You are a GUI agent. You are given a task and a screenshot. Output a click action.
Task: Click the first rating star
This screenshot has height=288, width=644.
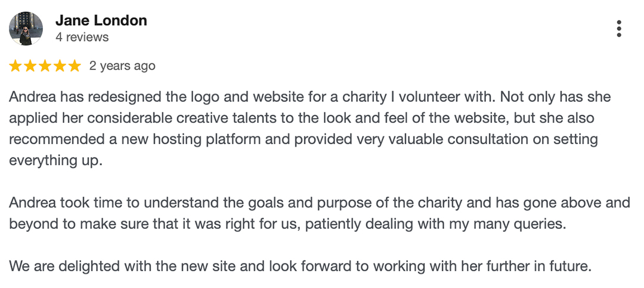[15, 66]
